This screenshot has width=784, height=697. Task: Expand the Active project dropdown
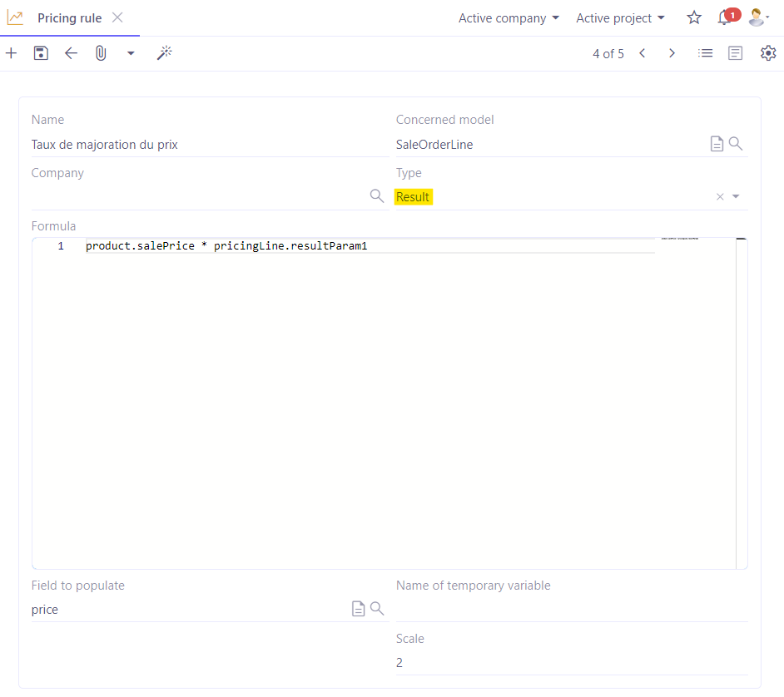(620, 18)
